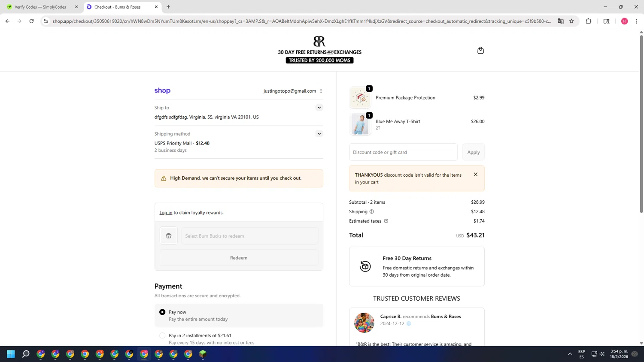The width and height of the screenshot is (644, 362).
Task: Bookmark this page with star icon
Action: pos(571,21)
